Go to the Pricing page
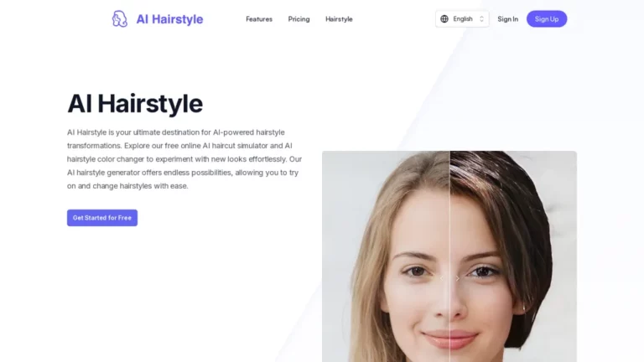The width and height of the screenshot is (644, 362). point(299,19)
